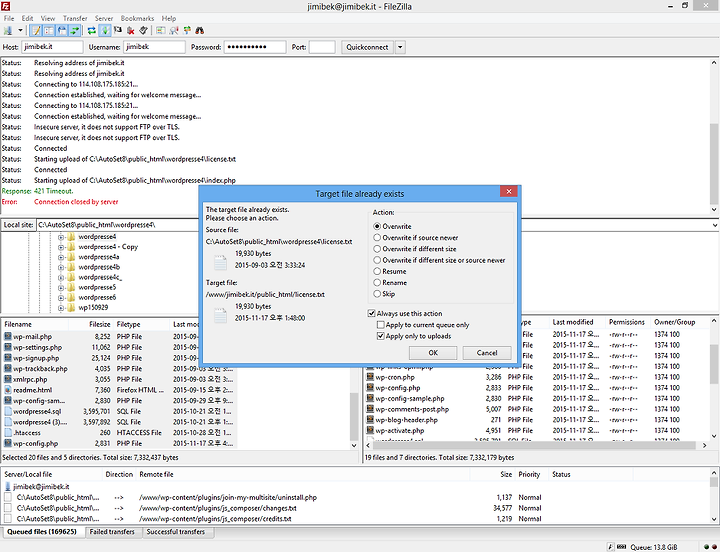This screenshot has height=552, width=720.
Task: Toggle processing of the transfer queue
Action: click(105, 31)
